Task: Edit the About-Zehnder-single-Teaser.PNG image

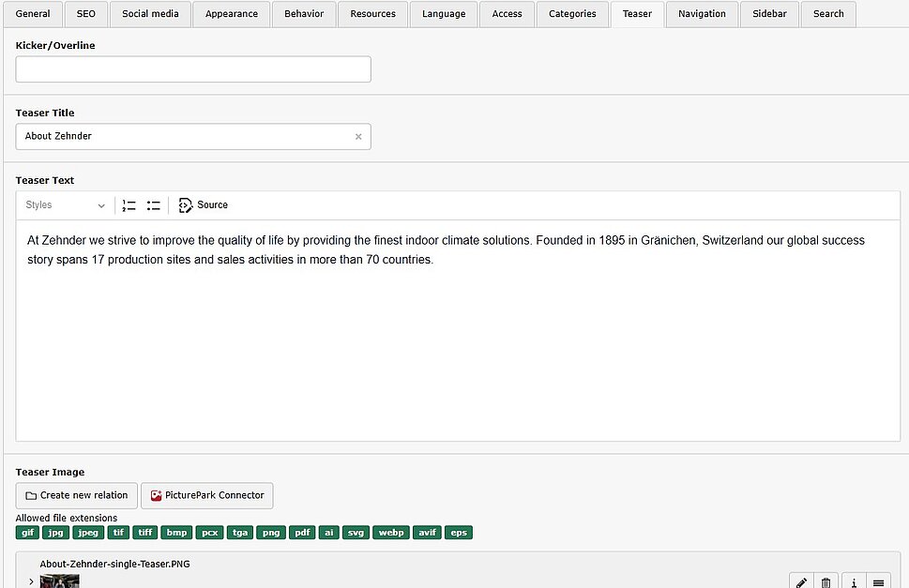Action: pyautogui.click(x=801, y=581)
